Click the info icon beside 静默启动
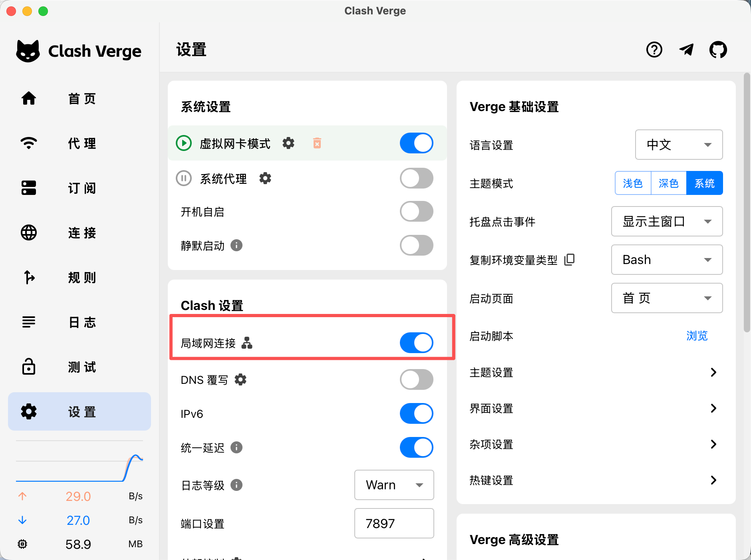Screen dimensions: 751x560 (236, 245)
